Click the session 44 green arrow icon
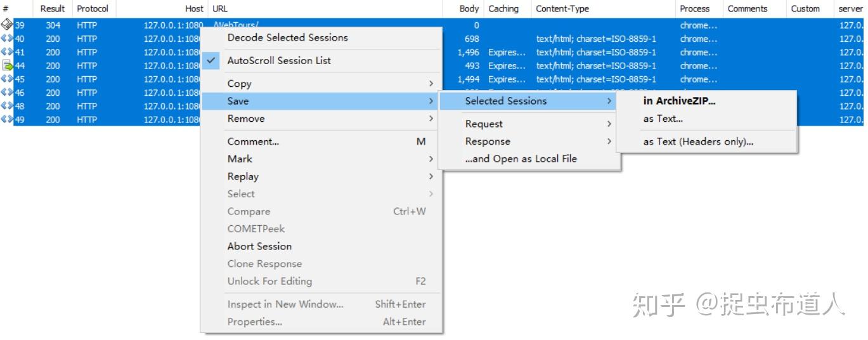868x340 pixels. coord(7,65)
